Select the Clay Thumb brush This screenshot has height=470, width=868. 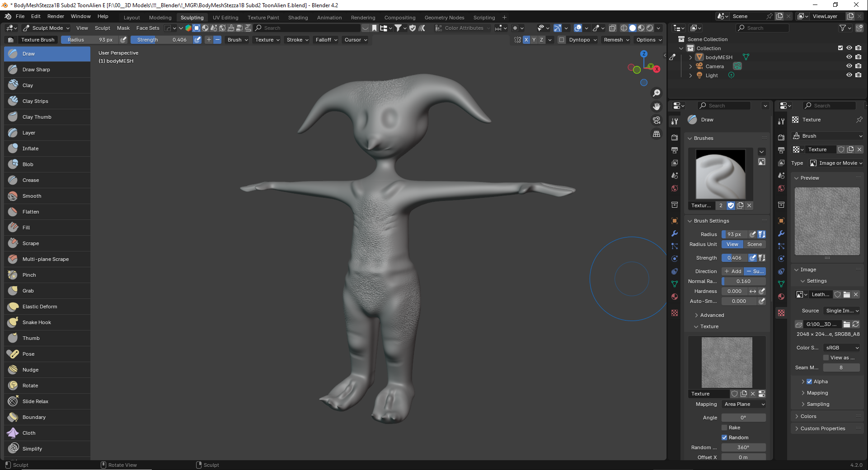(47, 117)
